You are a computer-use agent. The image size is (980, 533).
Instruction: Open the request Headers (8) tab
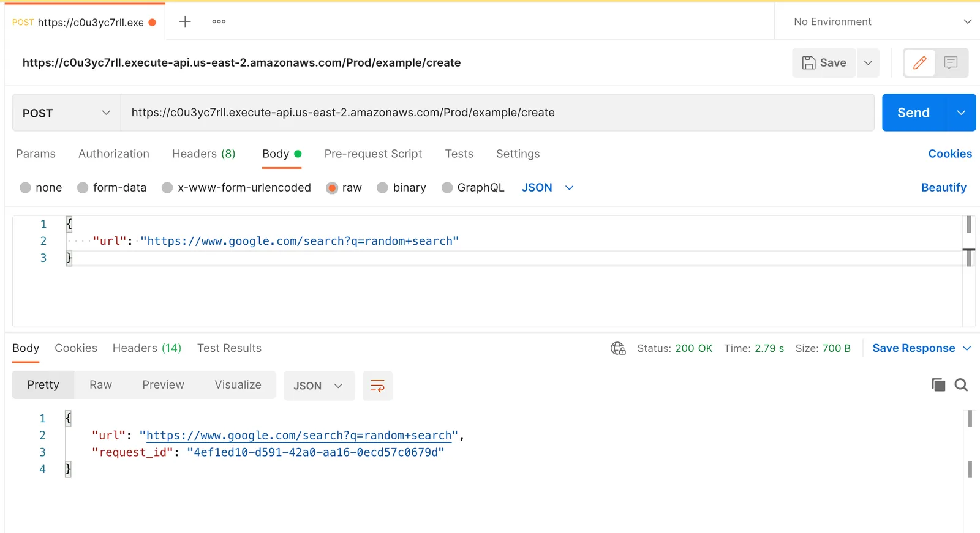pos(204,154)
